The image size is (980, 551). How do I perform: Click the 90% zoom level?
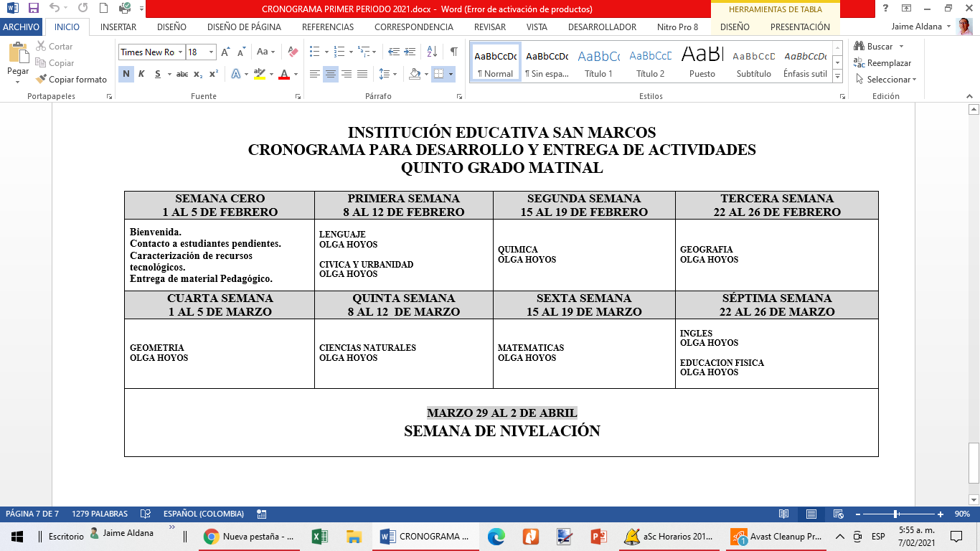[961, 514]
